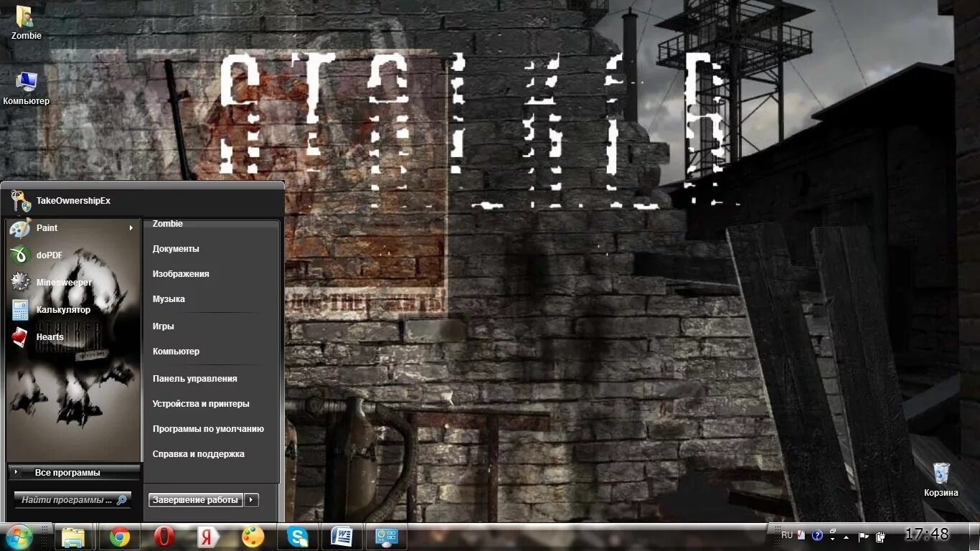
Task: Open Изображения in Start menu
Action: tap(181, 274)
